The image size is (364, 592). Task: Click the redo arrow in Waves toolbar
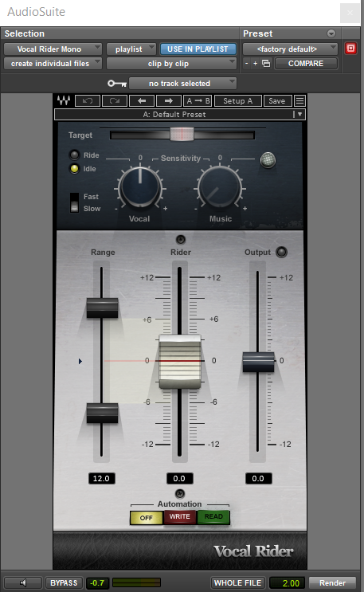point(115,101)
